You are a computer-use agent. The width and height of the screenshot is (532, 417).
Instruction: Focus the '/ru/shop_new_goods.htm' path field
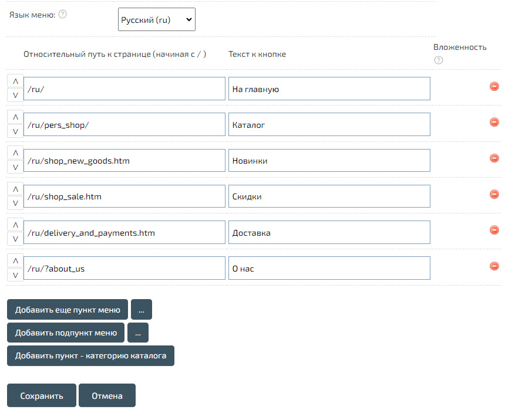pyautogui.click(x=124, y=161)
